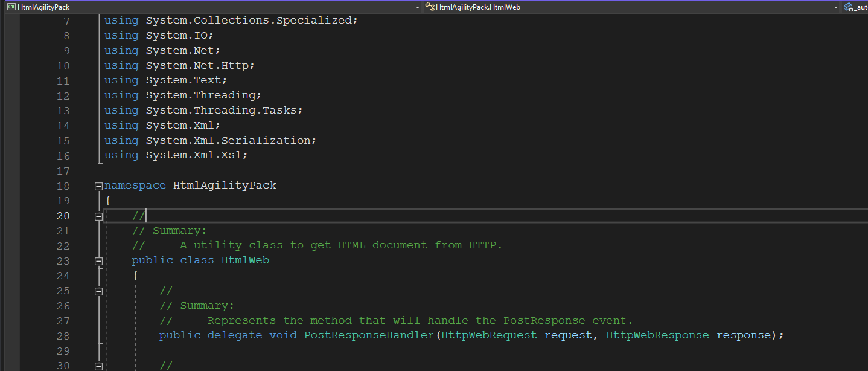The width and height of the screenshot is (868, 371).
Task: Click the void keyword in the delegate declaration
Action: coord(283,335)
